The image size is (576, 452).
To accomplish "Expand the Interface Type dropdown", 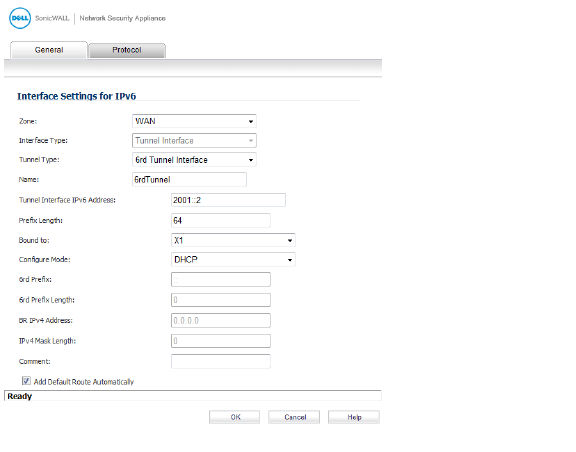I will point(194,140).
